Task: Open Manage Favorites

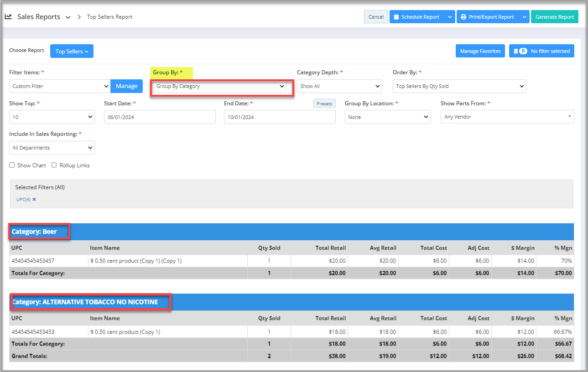Action: [x=480, y=51]
